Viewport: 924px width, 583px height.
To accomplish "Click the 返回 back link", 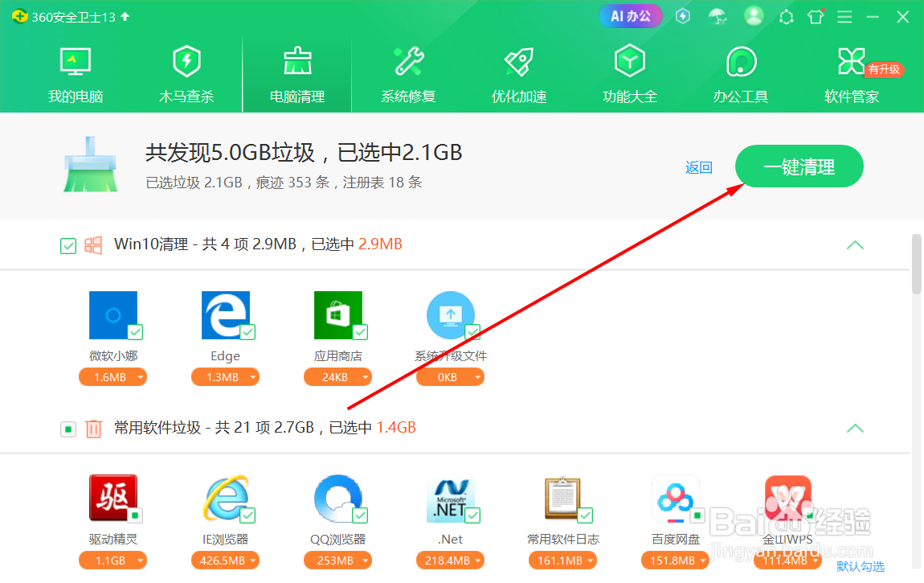I will [x=698, y=166].
